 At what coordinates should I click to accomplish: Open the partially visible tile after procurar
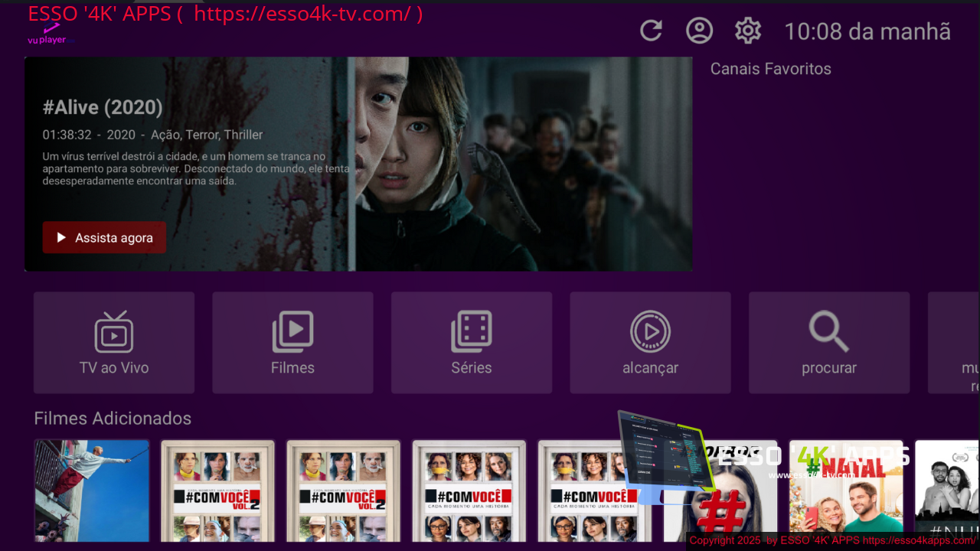click(954, 342)
